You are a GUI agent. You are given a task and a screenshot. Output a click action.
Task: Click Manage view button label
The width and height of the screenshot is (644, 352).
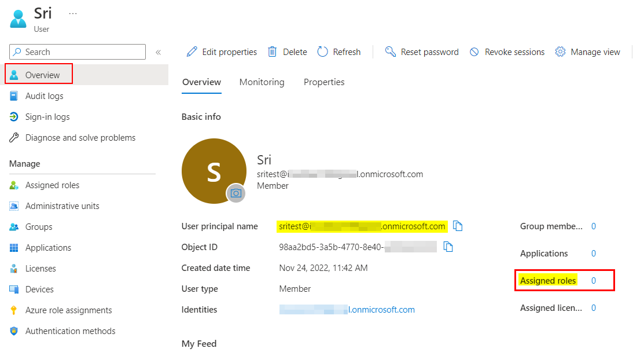(x=595, y=52)
